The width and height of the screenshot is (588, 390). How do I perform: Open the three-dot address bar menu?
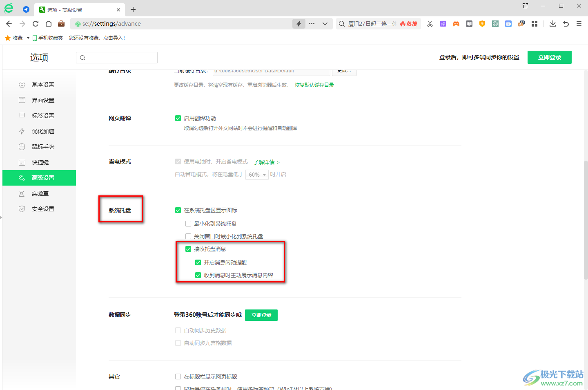click(312, 24)
